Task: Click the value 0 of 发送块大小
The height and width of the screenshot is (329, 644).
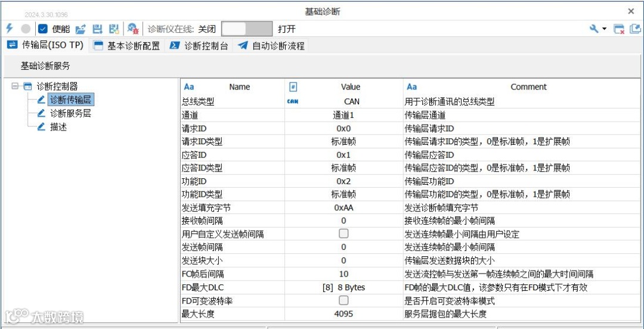Action: (344, 260)
